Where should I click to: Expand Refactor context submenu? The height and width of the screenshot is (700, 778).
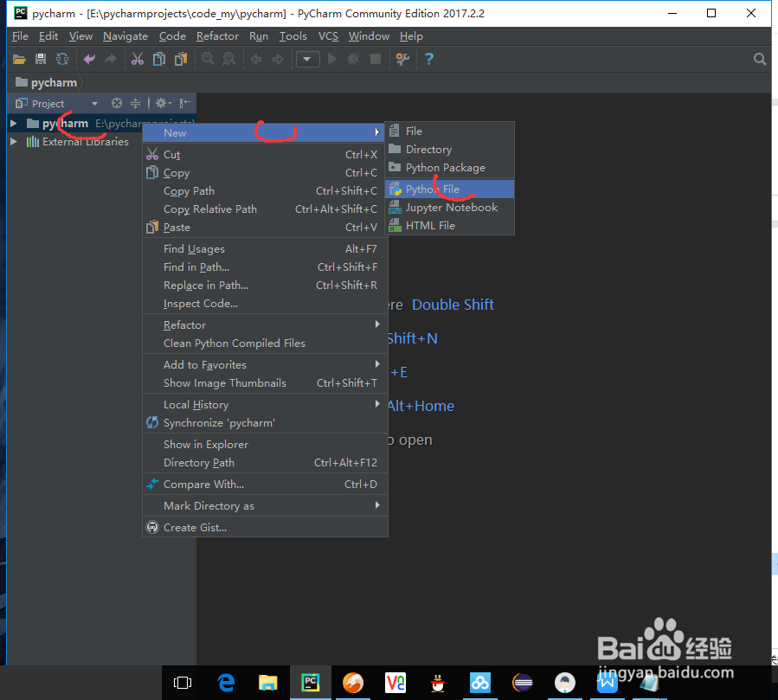pyautogui.click(x=265, y=325)
